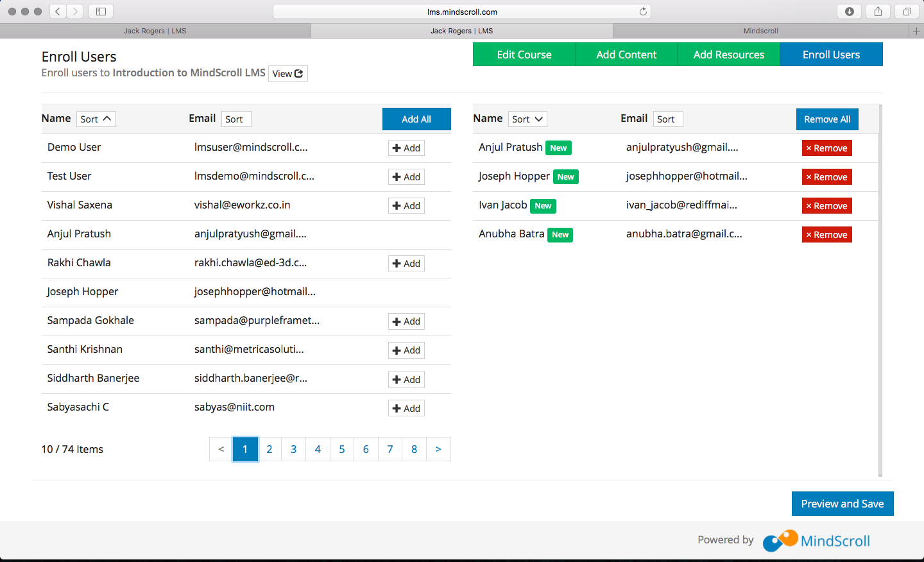
Task: Add Sabyasachi C to the course
Action: [406, 409]
